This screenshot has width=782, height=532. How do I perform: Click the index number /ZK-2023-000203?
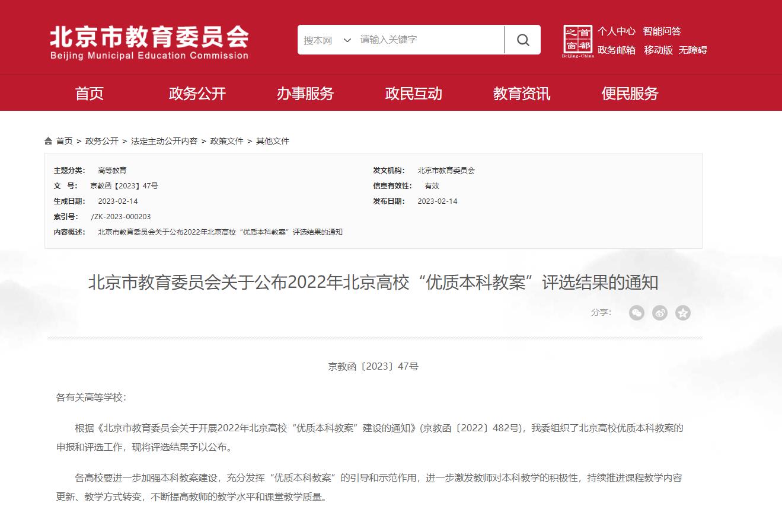pos(121,217)
